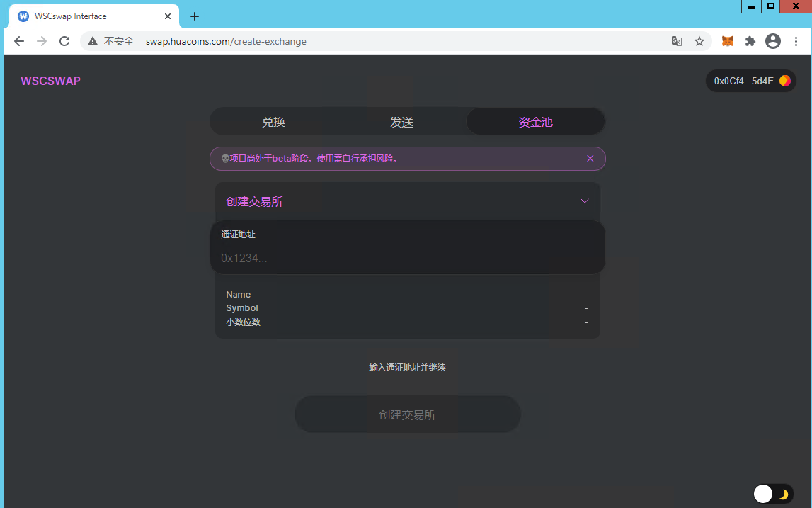Select the 资金池 tab

[x=535, y=122]
